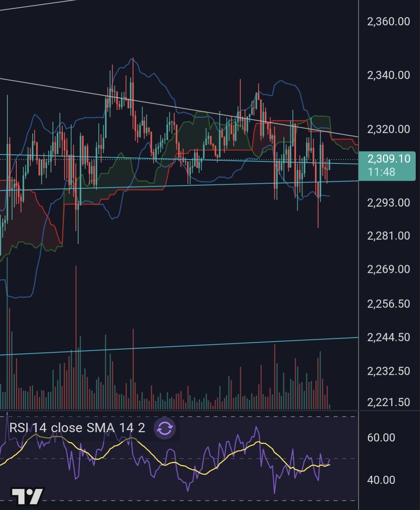Click the 2,269.00 price axis label
This screenshot has height=510, width=420.
389,269
